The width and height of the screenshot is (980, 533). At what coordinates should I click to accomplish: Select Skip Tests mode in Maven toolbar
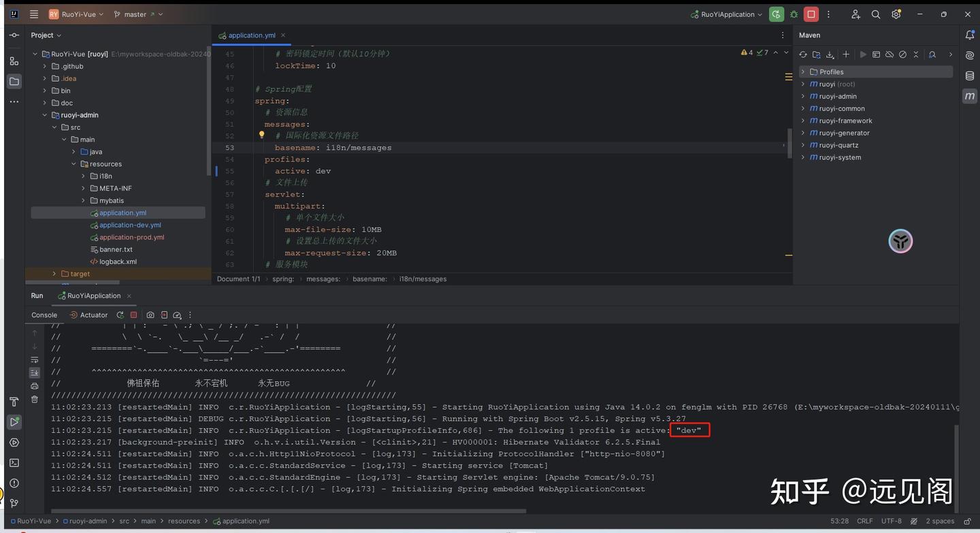pos(904,54)
